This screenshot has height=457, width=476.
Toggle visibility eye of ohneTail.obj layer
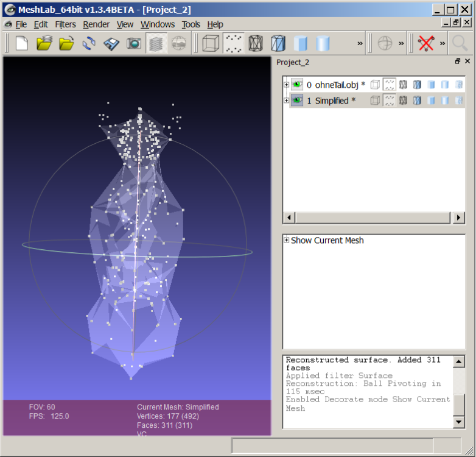297,84
